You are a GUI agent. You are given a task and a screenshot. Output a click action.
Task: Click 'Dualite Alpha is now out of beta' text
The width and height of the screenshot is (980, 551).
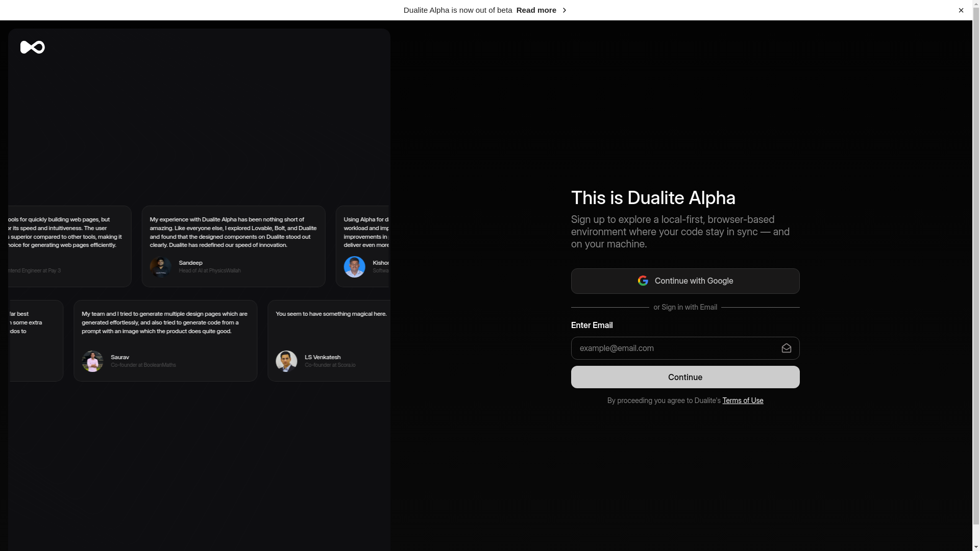(457, 10)
